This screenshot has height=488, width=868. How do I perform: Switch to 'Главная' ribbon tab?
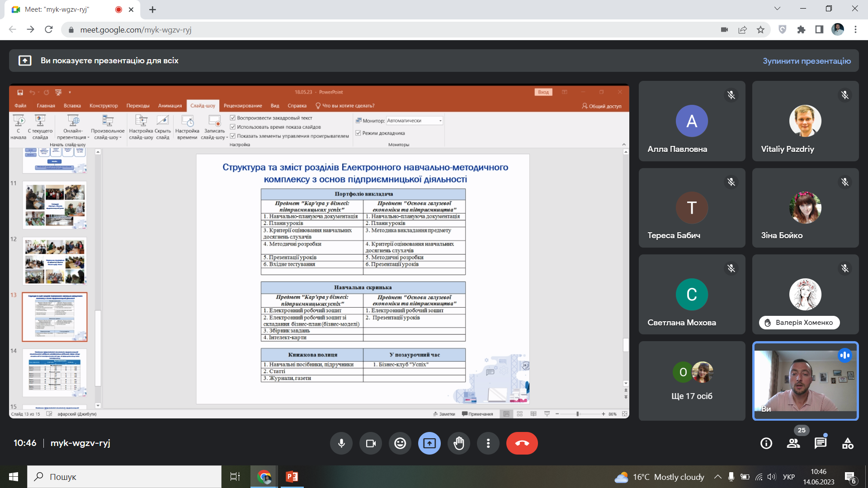[46, 106]
